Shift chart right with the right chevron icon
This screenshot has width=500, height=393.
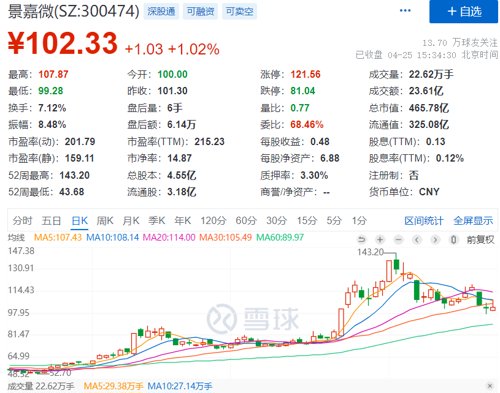pyautogui.click(x=435, y=239)
